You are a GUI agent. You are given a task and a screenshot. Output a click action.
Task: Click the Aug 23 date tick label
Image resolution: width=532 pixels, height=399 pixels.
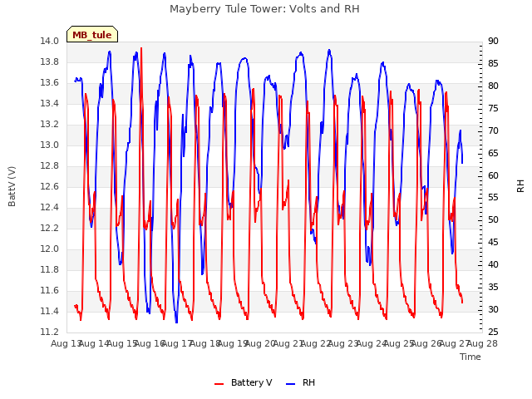(x=343, y=343)
